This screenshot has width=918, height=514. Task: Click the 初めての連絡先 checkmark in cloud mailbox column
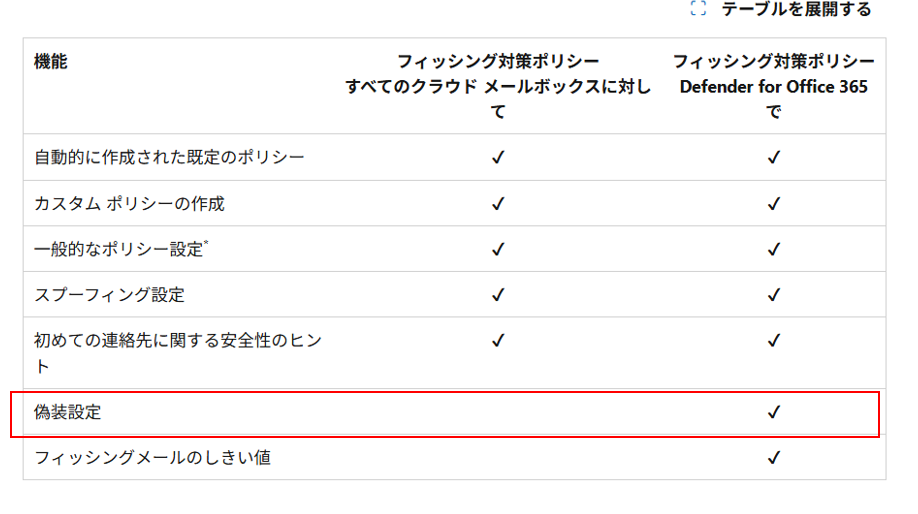click(498, 341)
